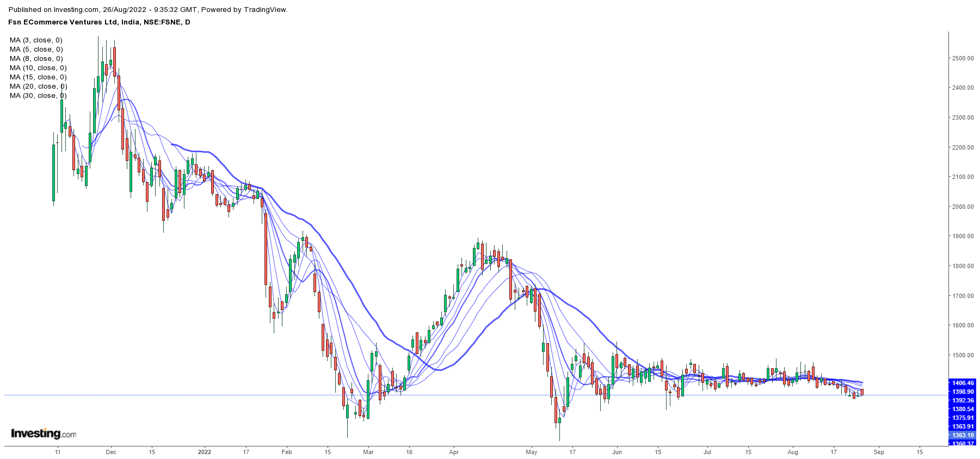Image resolution: width=980 pixels, height=459 pixels.
Task: Choose the MA (15, close, 0) legend entry
Action: point(38,77)
